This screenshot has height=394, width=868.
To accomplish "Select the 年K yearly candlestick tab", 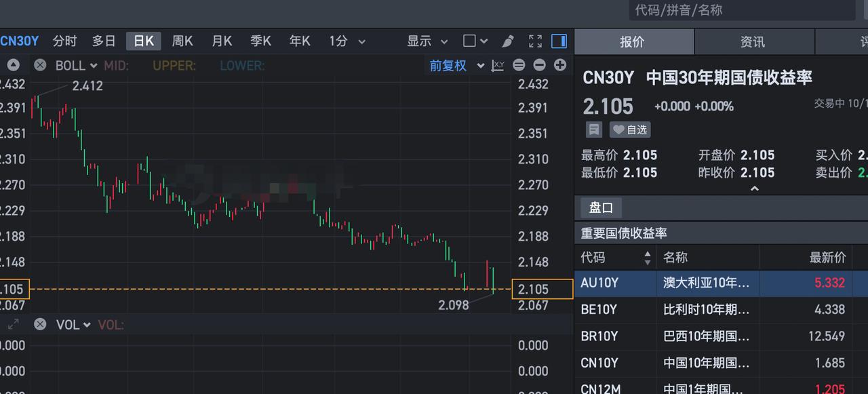I will pos(300,41).
